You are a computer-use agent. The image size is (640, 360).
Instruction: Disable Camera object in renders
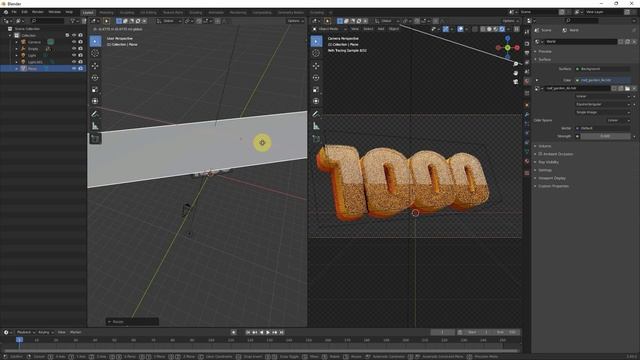80,42
